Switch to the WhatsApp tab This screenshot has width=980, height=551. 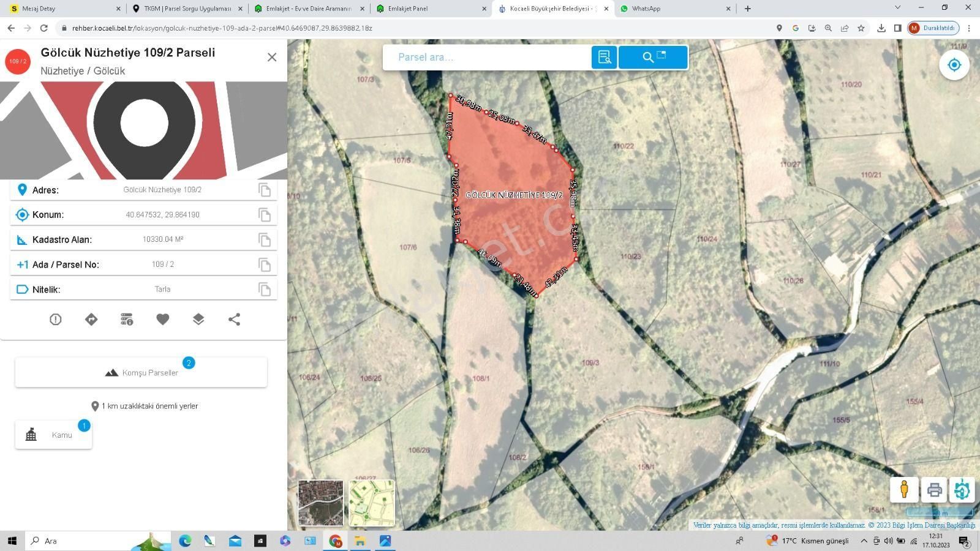(676, 9)
